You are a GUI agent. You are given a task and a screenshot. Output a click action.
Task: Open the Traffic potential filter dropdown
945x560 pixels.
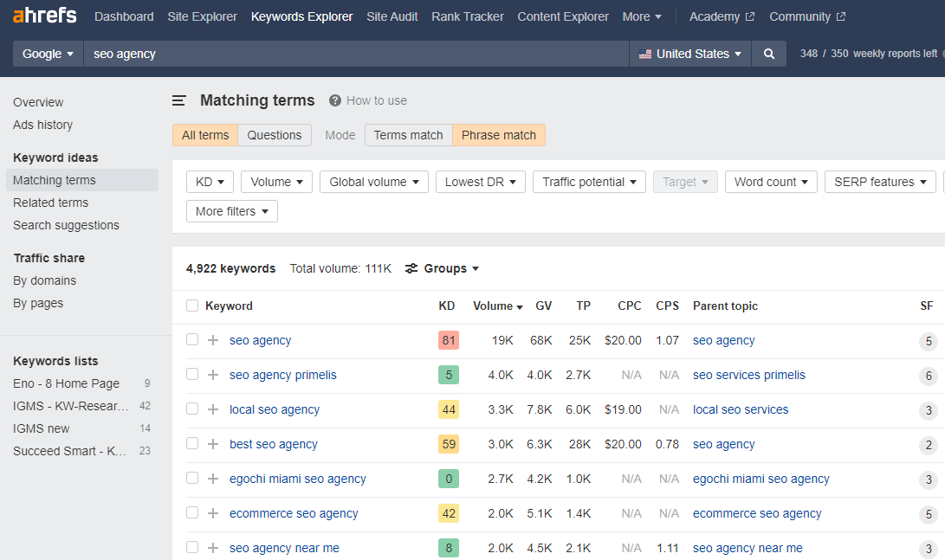[589, 182]
